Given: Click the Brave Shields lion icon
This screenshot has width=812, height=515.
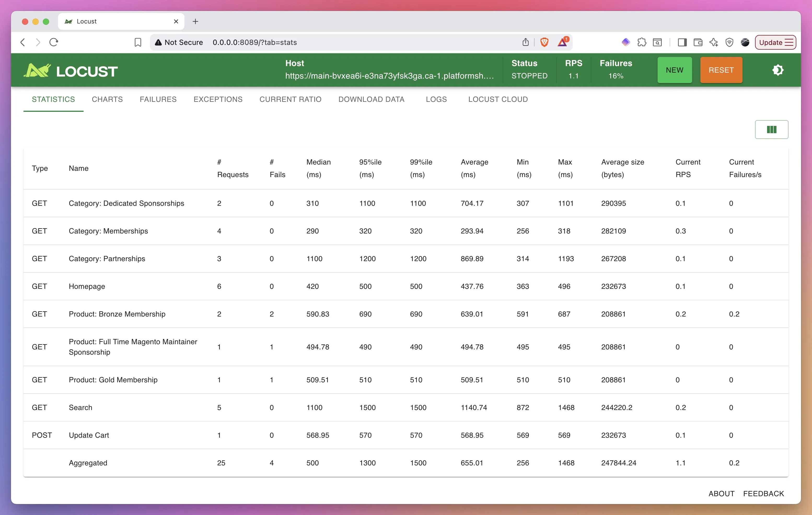Looking at the screenshot, I should coord(544,42).
